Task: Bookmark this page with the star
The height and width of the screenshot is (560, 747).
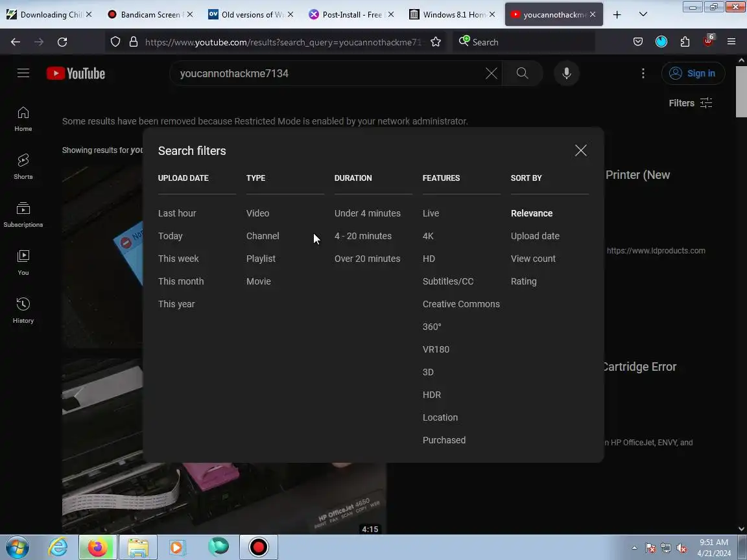Action: (436, 42)
